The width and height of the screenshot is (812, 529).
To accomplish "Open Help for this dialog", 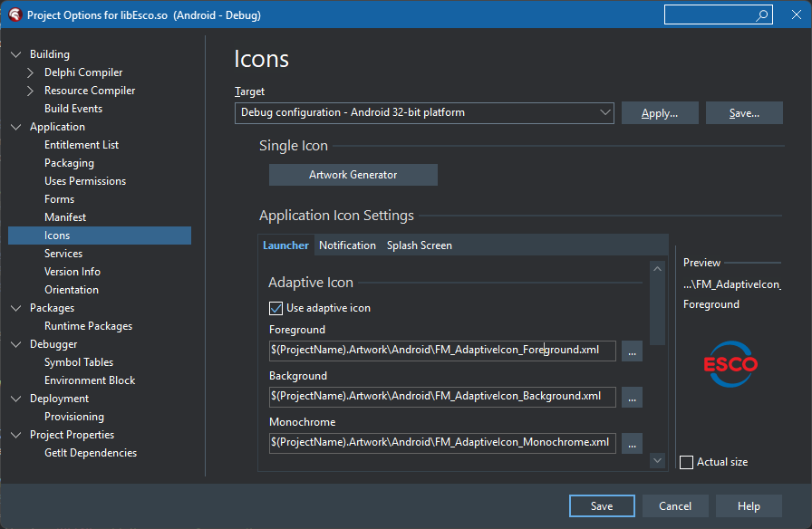I will [x=749, y=505].
